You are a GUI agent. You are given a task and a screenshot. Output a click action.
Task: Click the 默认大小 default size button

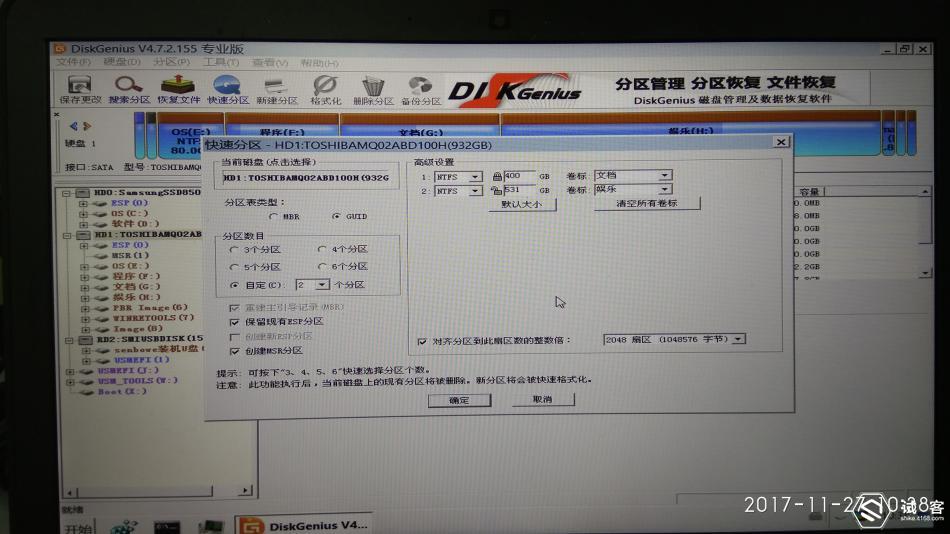coord(522,205)
